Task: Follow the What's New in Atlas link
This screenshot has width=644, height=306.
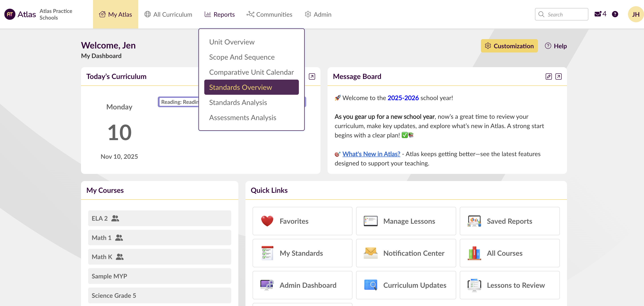Action: (371, 154)
